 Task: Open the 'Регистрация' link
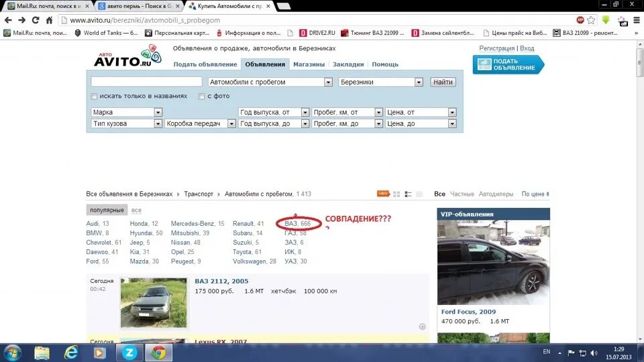coord(496,48)
